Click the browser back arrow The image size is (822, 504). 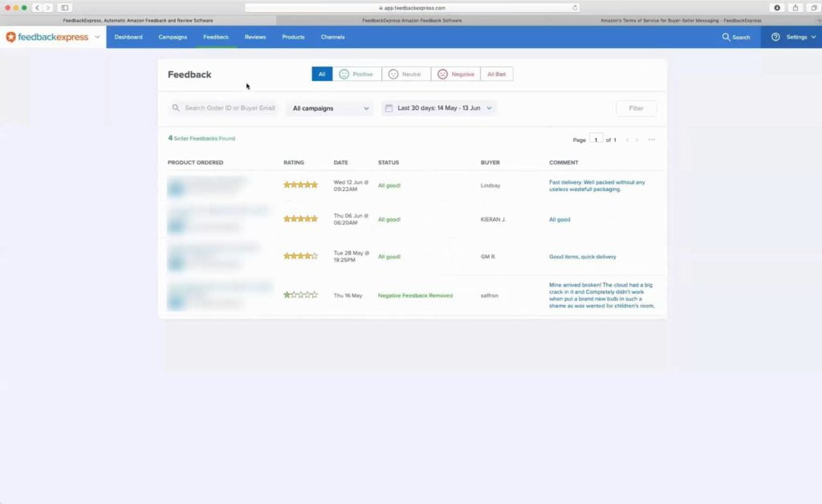click(x=37, y=8)
